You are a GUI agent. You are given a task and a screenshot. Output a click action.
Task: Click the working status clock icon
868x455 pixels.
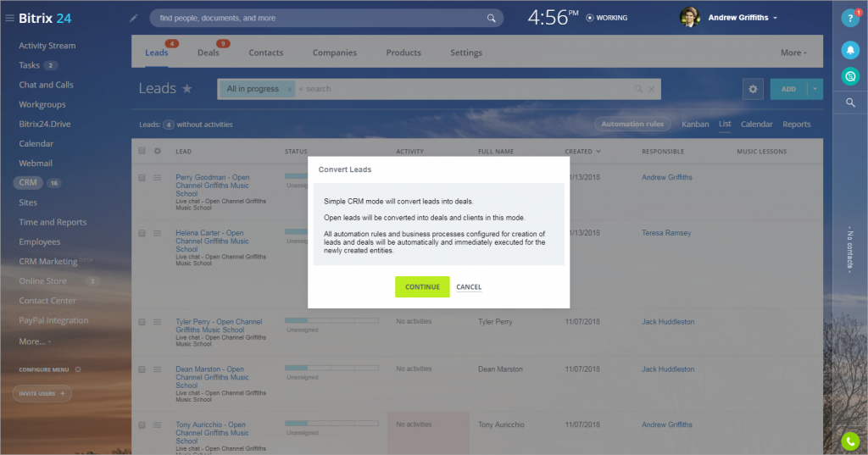tap(590, 18)
